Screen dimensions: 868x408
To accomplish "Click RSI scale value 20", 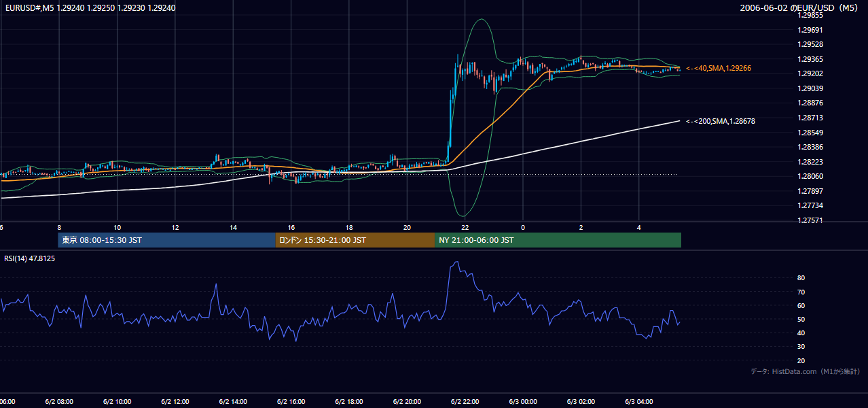I will [801, 360].
